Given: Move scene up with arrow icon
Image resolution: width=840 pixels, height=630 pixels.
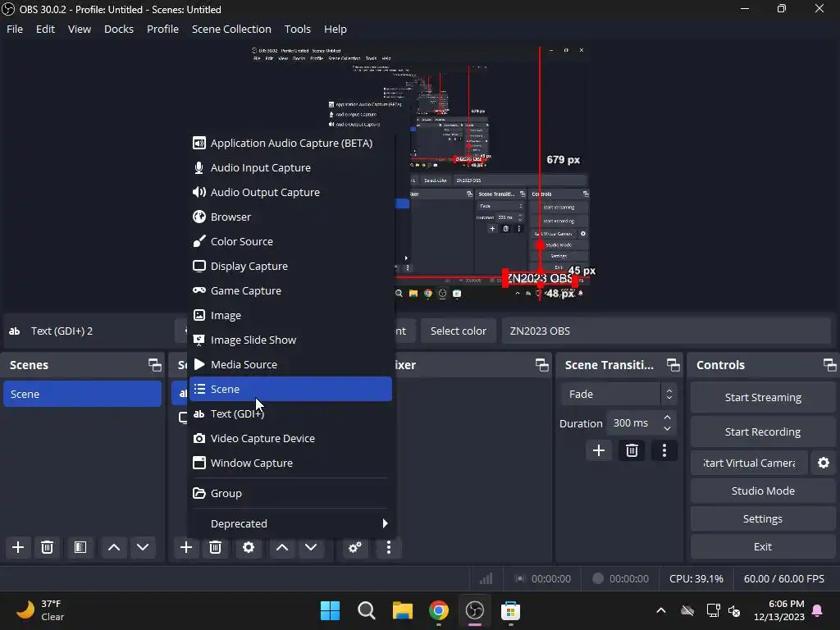Looking at the screenshot, I should [x=113, y=547].
